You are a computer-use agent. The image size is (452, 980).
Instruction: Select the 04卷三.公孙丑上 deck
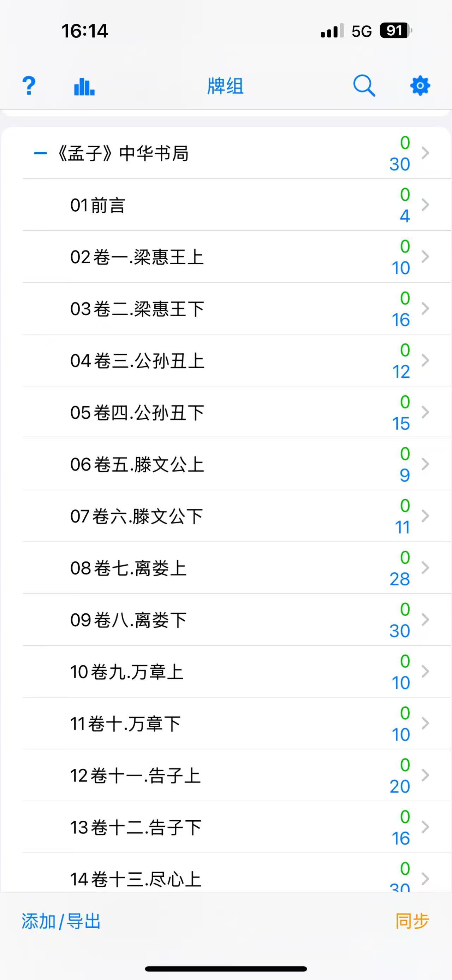tap(137, 361)
